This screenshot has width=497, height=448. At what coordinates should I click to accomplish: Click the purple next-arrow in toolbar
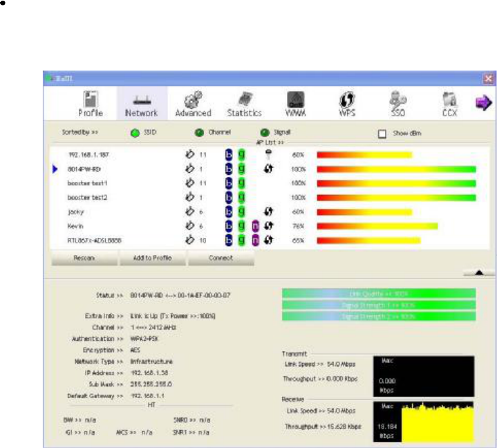point(483,103)
